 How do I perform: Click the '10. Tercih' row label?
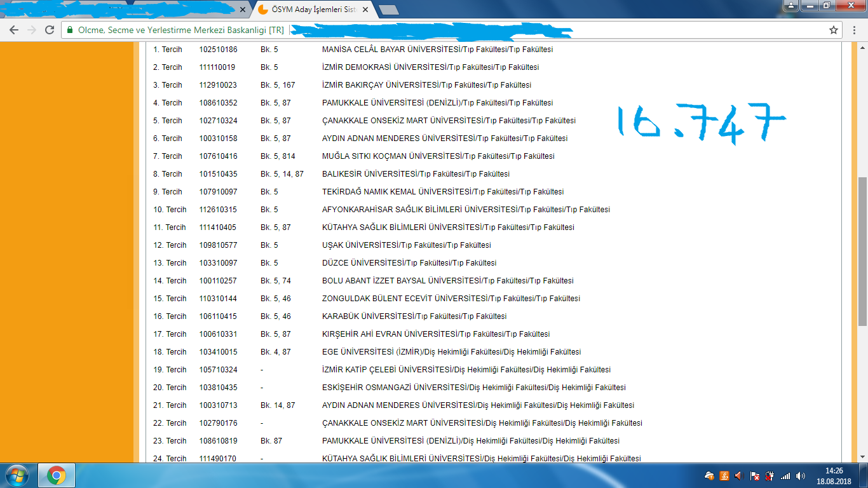tap(170, 210)
